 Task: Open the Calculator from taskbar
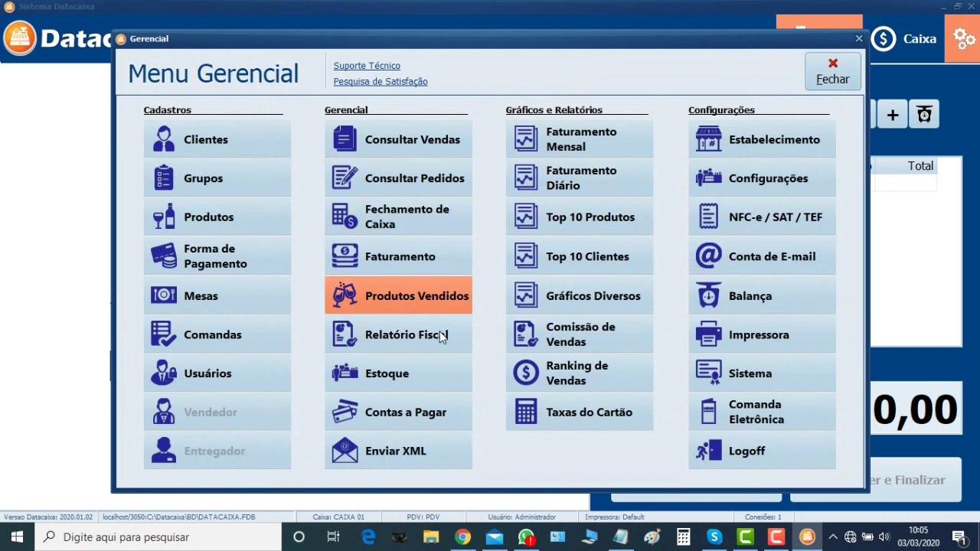(683, 537)
